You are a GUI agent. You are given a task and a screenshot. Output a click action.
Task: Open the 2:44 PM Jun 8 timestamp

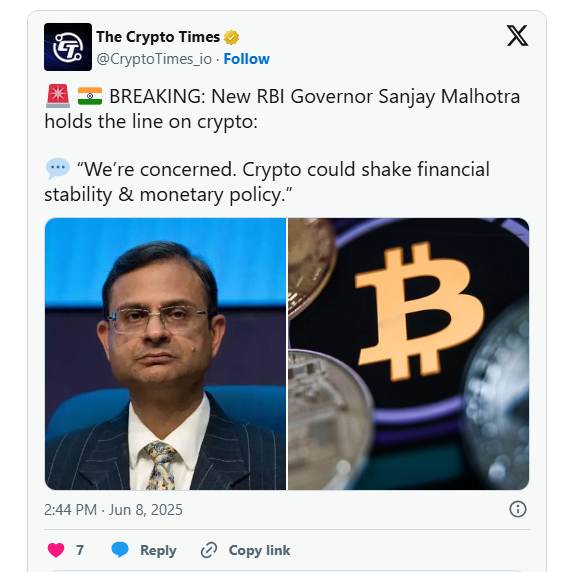(113, 510)
